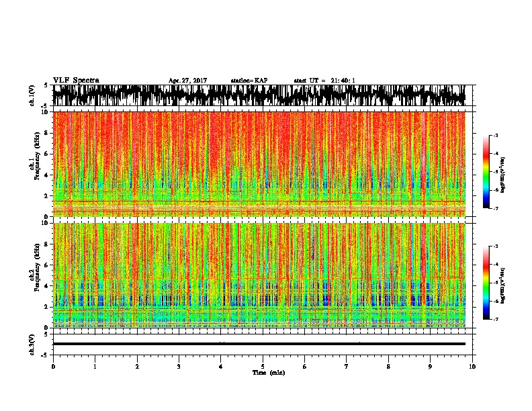Click time-axis tick label "0"

53,367
